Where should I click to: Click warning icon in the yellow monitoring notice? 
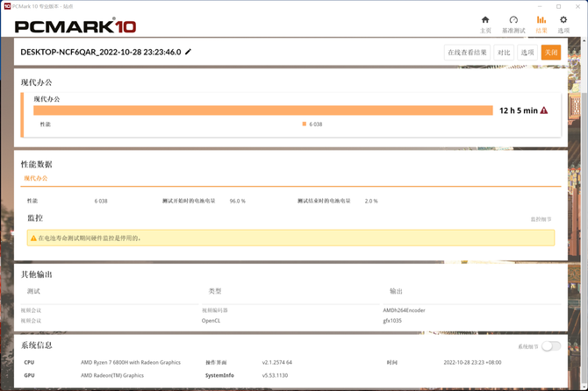tap(33, 238)
